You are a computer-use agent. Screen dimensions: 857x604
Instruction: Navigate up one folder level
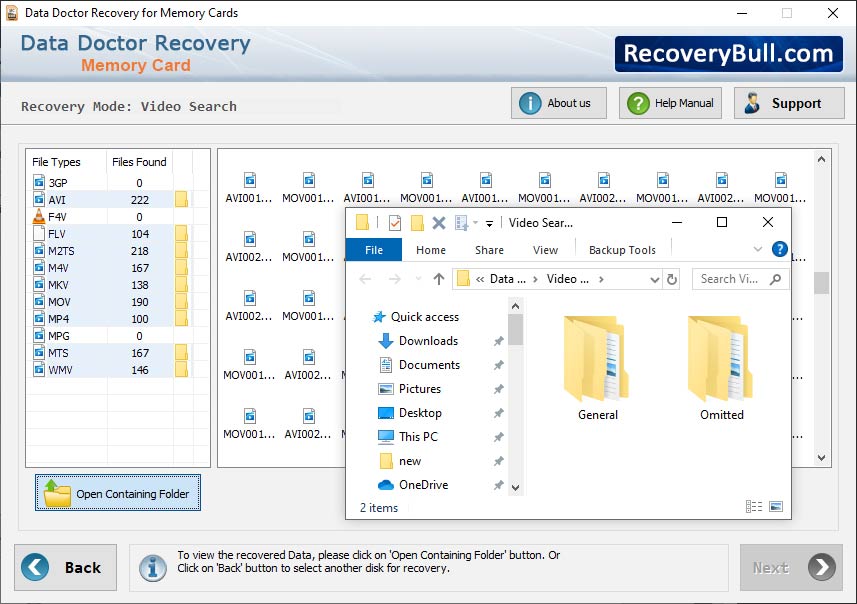point(438,279)
